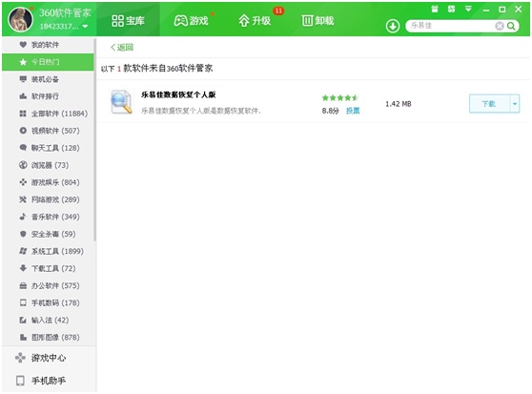The height and width of the screenshot is (394, 532).
Task: Go to the 卸载 tab
Action: click(317, 21)
